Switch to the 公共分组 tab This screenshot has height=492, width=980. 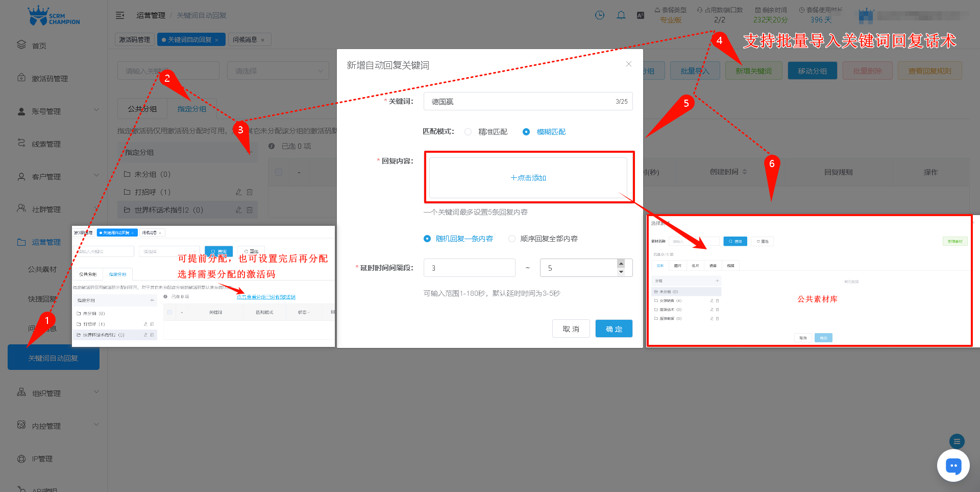[142, 108]
